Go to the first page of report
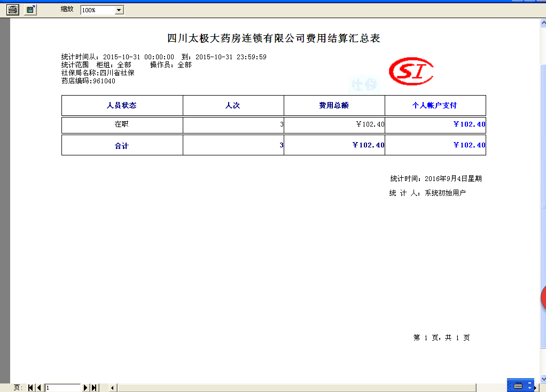This screenshot has width=546, height=392. 30,388
